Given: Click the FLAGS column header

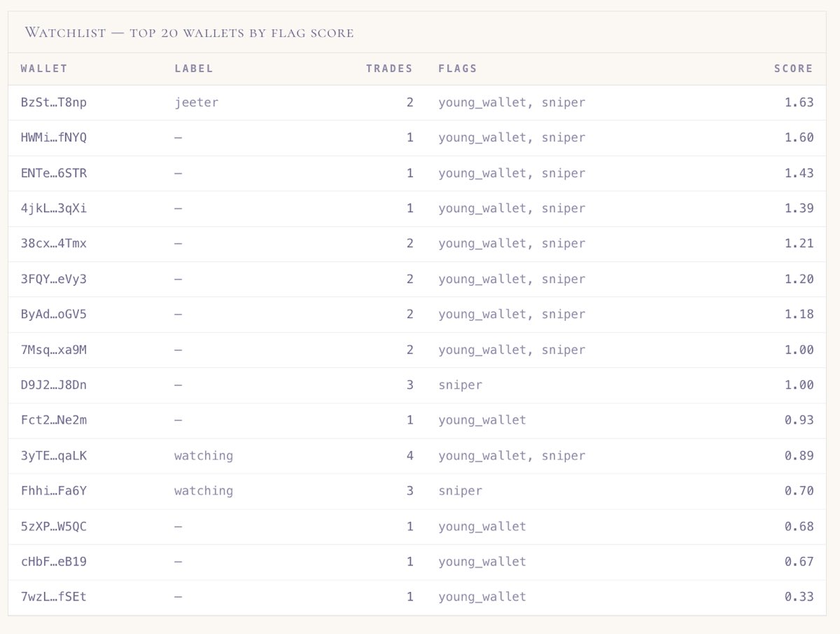Looking at the screenshot, I should [x=458, y=69].
